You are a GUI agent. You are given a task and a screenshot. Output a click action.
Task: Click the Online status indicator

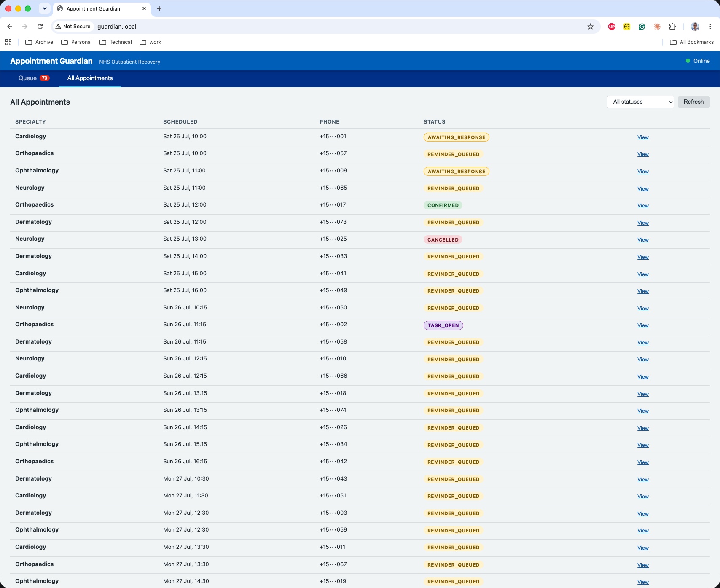point(698,61)
